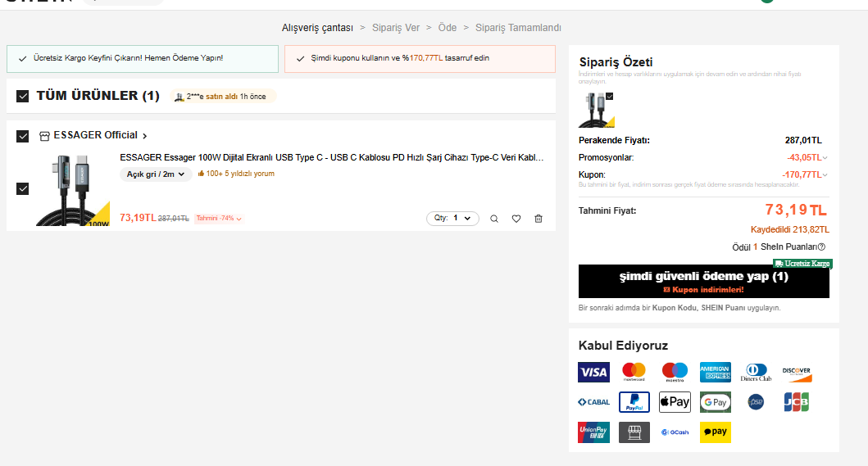This screenshot has height=466, width=868.
Task: Toggle the ESSAGER Official store checkbox
Action: (23, 136)
